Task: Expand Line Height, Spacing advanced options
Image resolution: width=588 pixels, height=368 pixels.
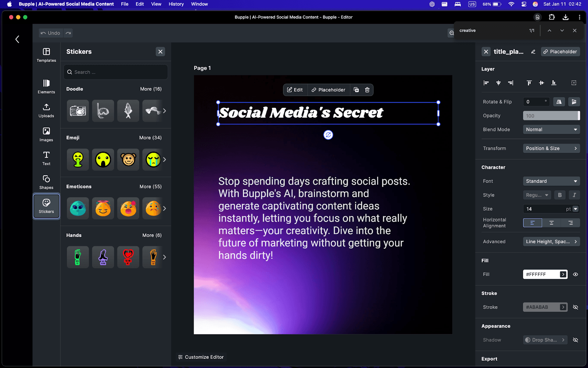Action: [552, 242]
